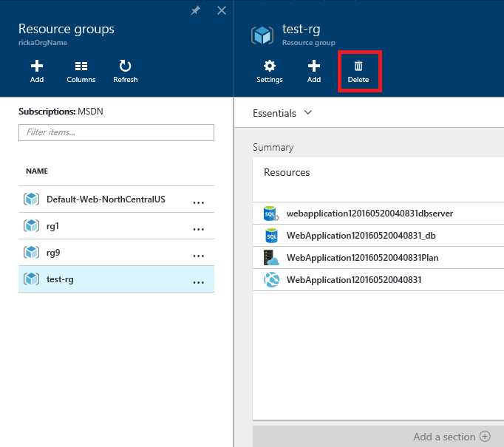The image size is (504, 447).
Task: Click the test-rg cube icon in the header
Action: point(262,35)
